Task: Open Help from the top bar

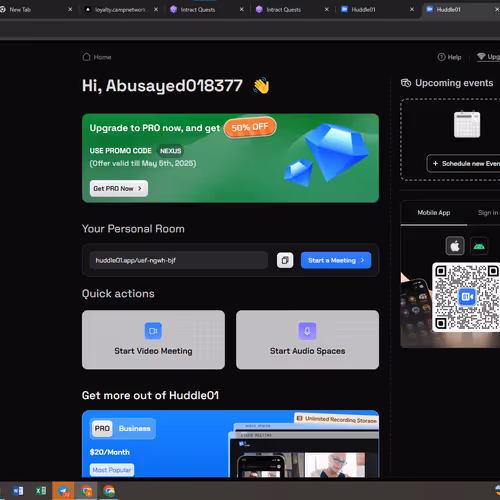Action: click(449, 57)
